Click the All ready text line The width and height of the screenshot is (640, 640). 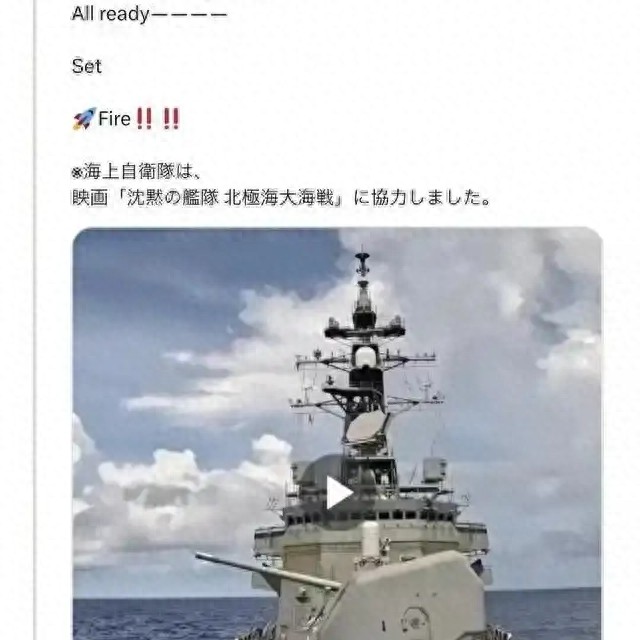[149, 14]
